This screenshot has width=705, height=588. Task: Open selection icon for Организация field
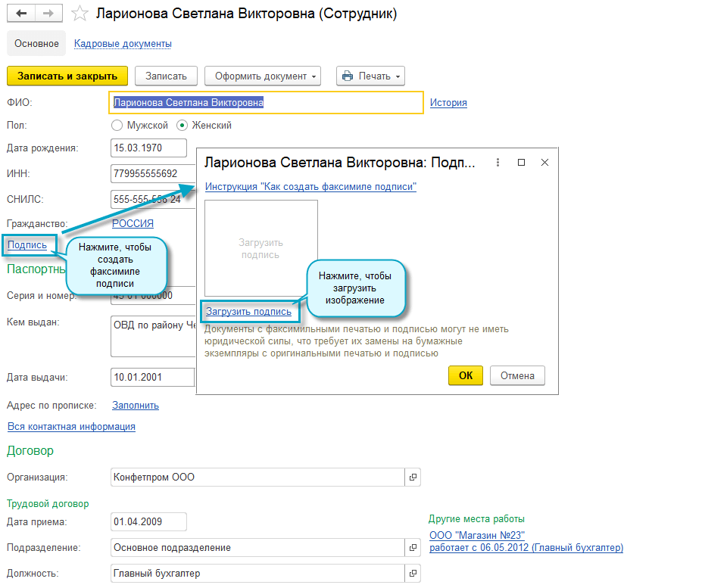click(x=413, y=478)
